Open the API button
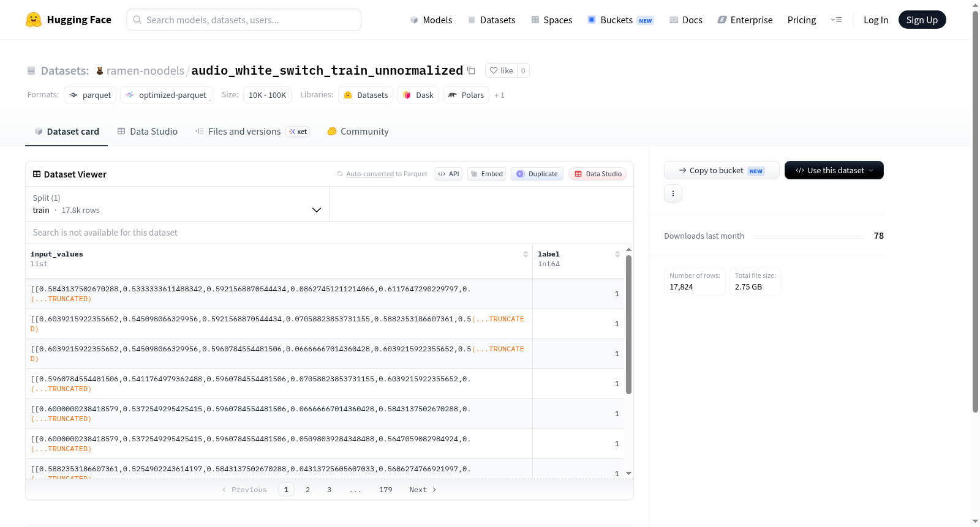The height and width of the screenshot is (527, 980). pyautogui.click(x=448, y=174)
